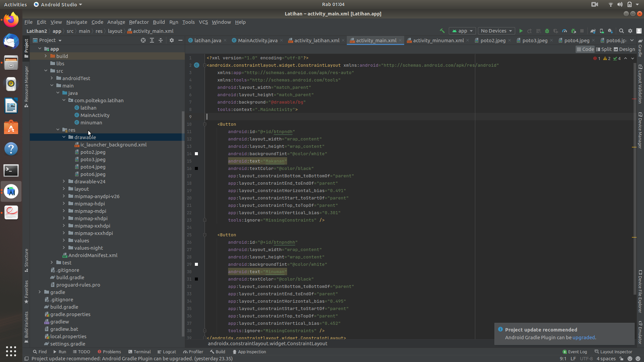Click the Make Project hammer icon
This screenshot has width=644, height=362.
point(442,31)
